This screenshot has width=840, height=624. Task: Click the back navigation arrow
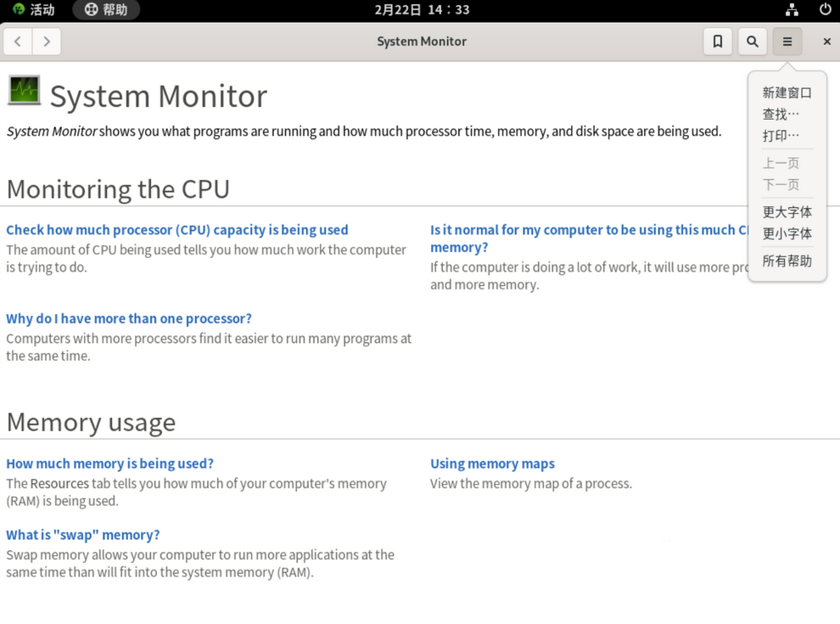tap(18, 42)
